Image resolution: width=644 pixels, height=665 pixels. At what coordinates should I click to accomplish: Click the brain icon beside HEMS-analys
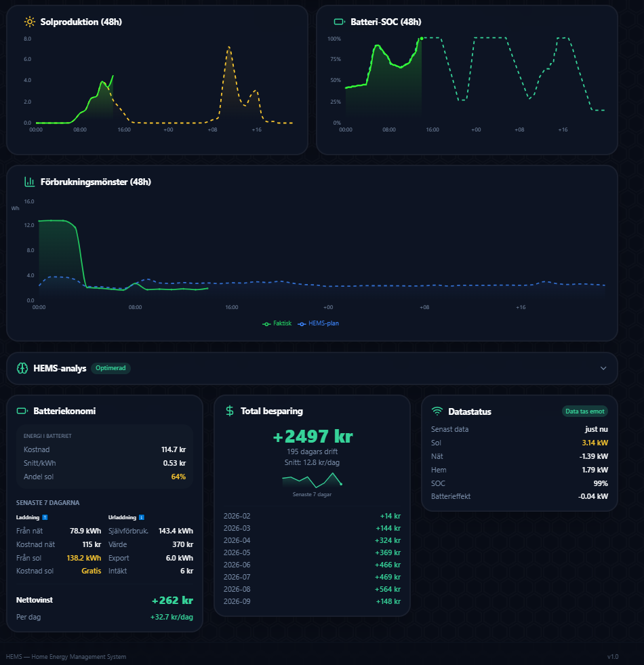(22, 368)
